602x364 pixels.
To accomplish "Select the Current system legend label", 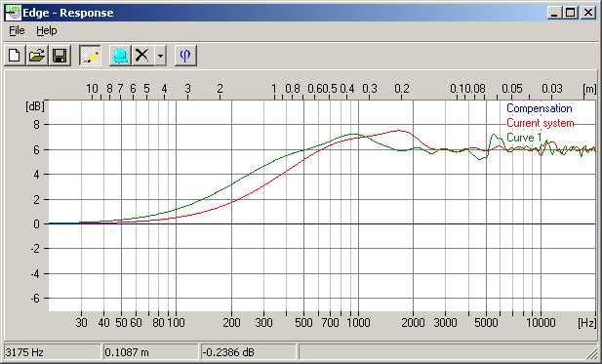I will pos(541,123).
